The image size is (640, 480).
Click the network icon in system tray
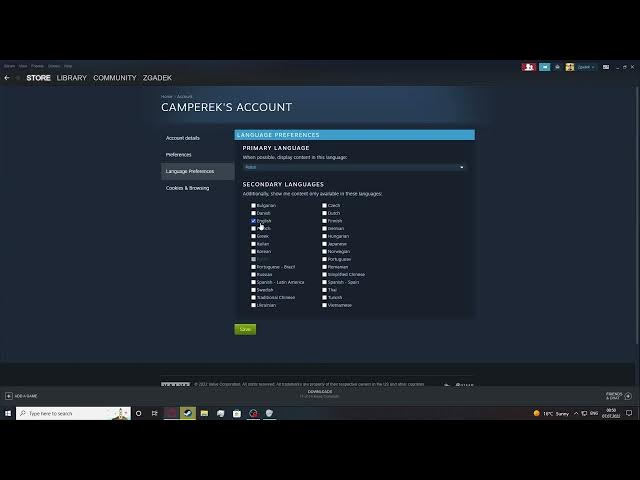coord(584,413)
